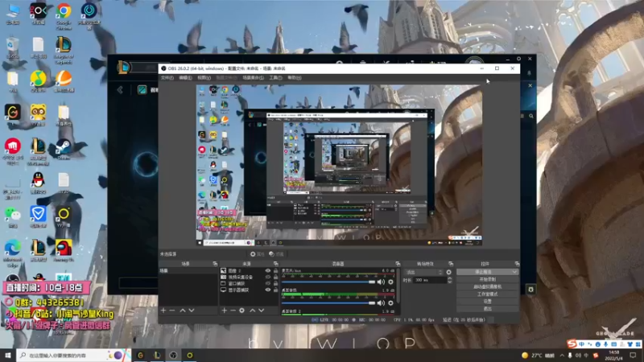Remove the selected source with minus icon
The height and width of the screenshot is (362, 644).
[x=233, y=311]
